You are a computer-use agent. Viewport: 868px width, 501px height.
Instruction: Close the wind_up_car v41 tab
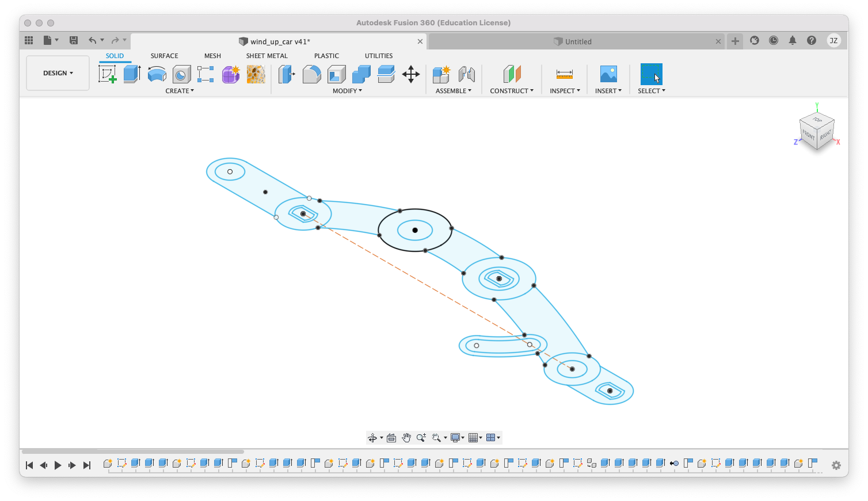point(420,41)
